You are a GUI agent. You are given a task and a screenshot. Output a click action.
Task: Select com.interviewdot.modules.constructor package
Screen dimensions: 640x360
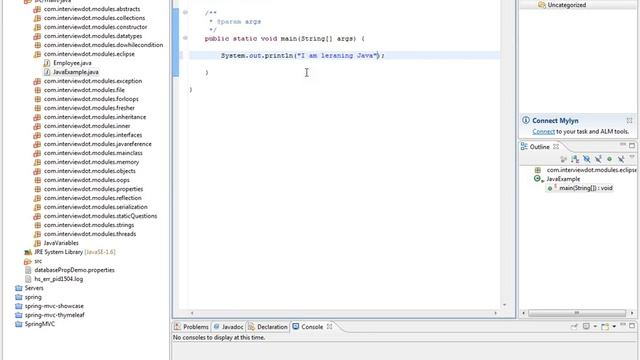tap(96, 27)
